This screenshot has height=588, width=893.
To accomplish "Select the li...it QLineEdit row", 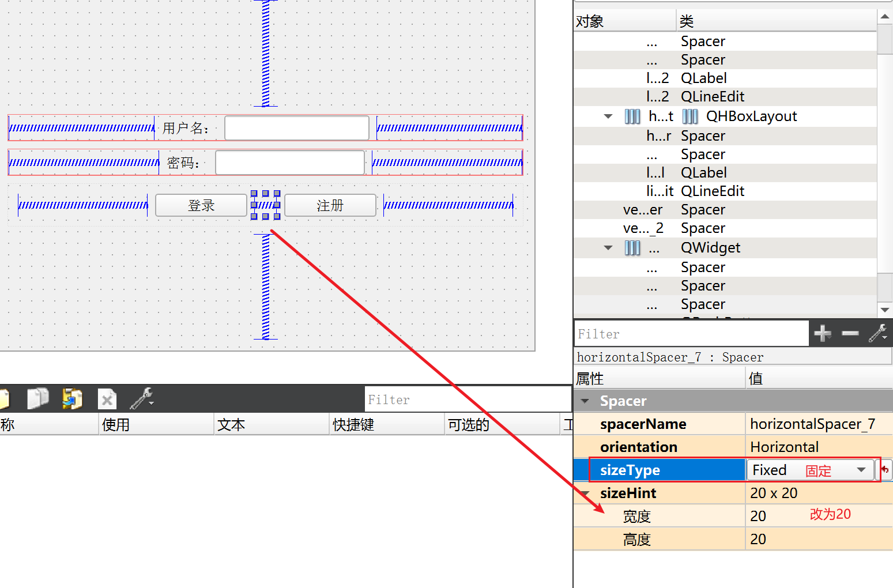I will (725, 191).
